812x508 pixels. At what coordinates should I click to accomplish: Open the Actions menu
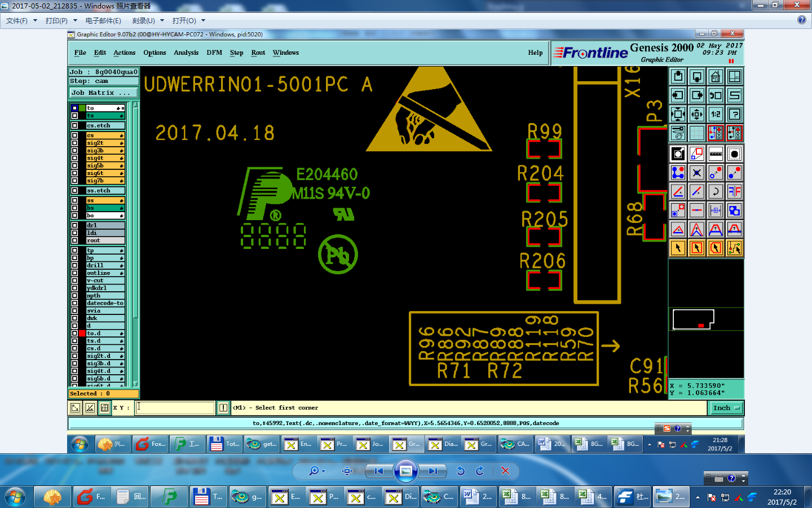[x=124, y=52]
